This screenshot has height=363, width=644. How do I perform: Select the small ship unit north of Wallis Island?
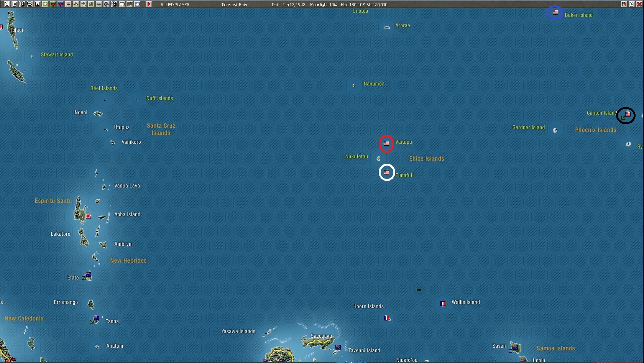[419, 290]
